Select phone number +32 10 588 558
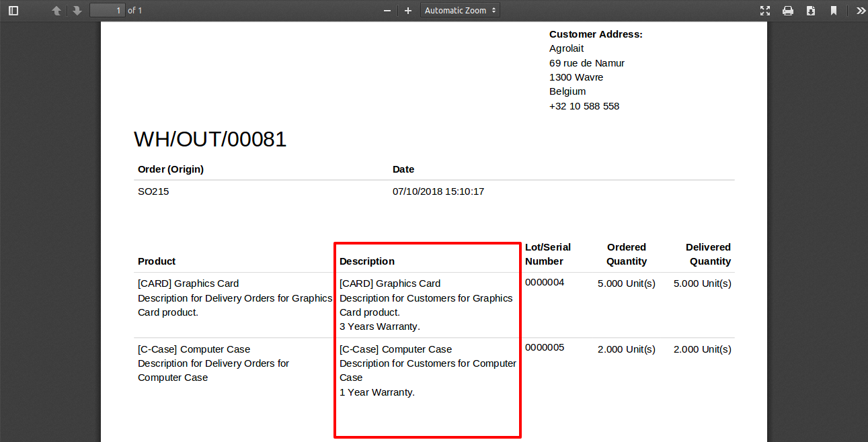Image resolution: width=868 pixels, height=442 pixels. 584,106
